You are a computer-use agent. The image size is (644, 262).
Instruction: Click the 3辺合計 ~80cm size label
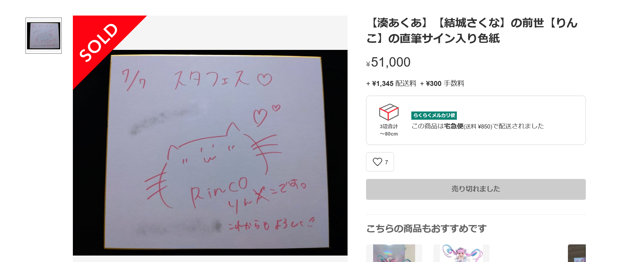[x=389, y=130]
